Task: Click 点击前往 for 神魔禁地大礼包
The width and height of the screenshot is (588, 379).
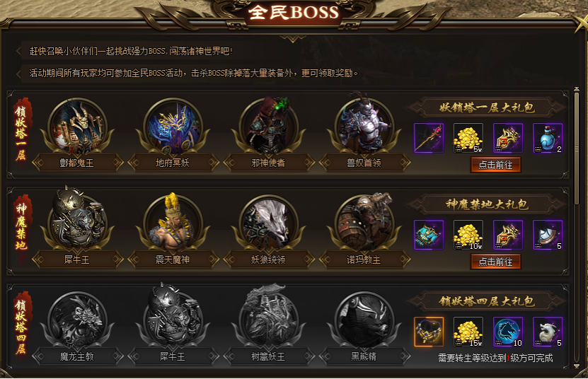Action: (x=496, y=262)
